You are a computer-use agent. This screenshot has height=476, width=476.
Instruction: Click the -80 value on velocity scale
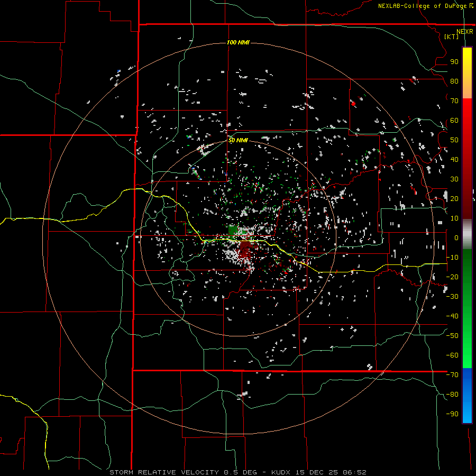tap(452, 395)
